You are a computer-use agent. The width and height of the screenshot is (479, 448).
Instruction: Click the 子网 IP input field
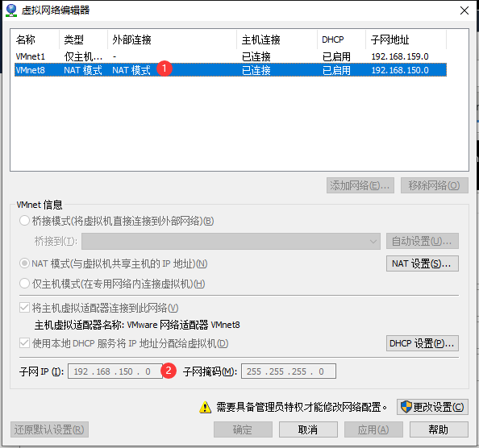pos(115,371)
